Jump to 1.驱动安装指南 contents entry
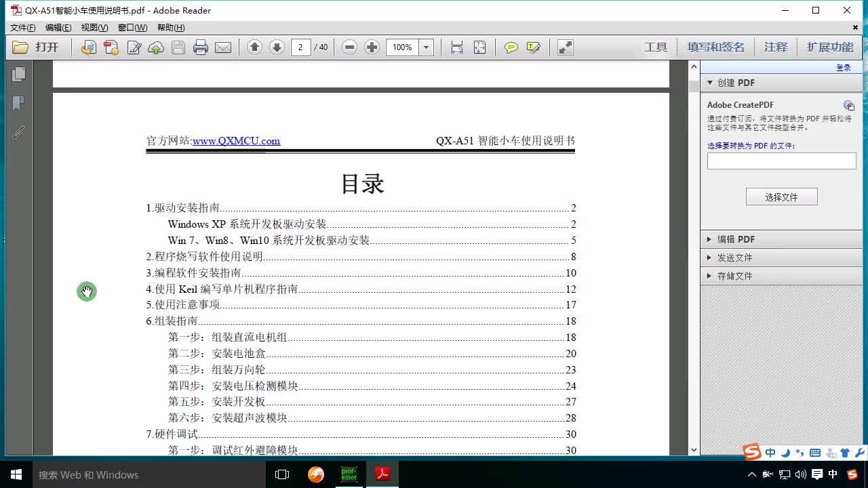The width and height of the screenshot is (868, 488). (361, 208)
